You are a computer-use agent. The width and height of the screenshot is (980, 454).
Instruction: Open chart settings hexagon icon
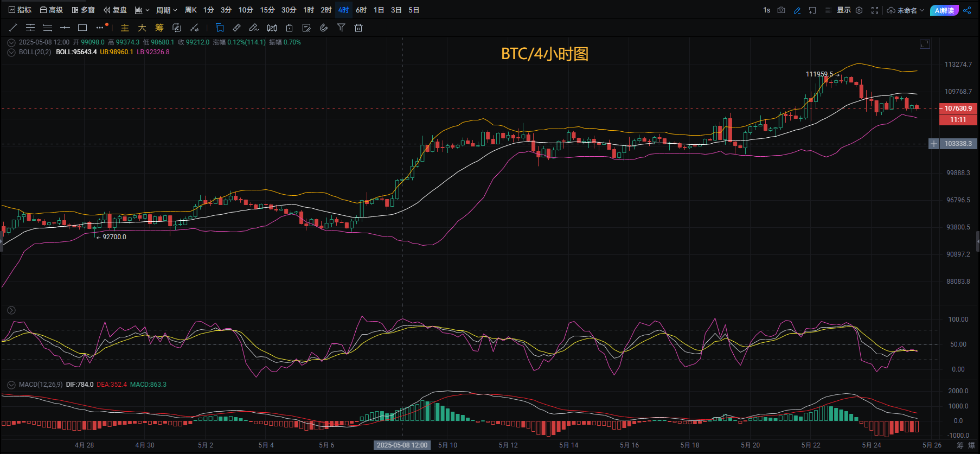tap(859, 10)
